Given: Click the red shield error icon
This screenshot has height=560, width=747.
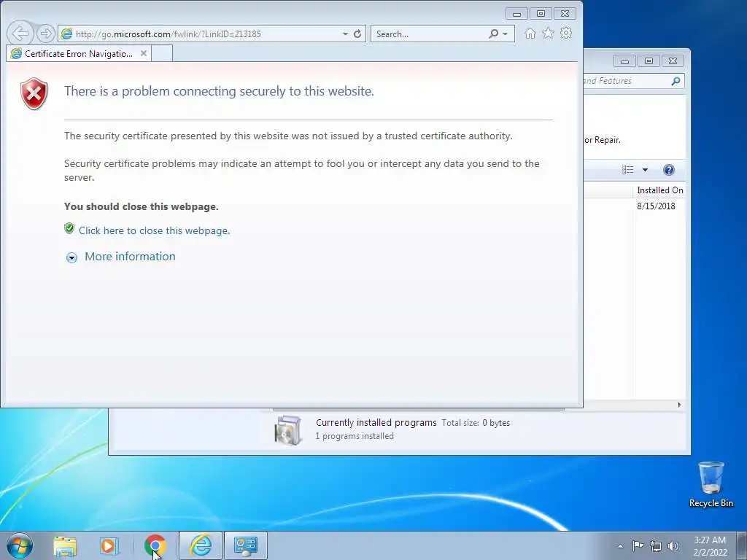Looking at the screenshot, I should click(x=34, y=94).
